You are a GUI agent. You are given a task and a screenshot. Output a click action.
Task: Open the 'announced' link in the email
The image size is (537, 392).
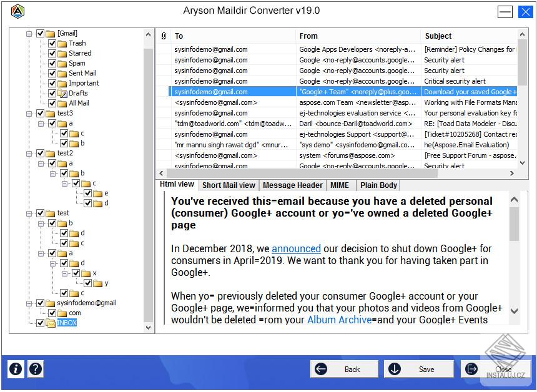[296, 248]
